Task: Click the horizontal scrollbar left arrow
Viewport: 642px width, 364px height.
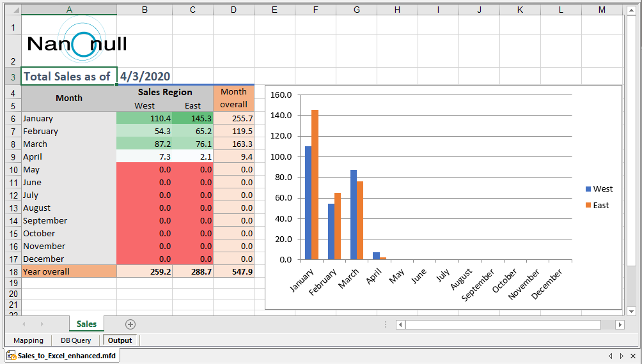Action: click(400, 324)
